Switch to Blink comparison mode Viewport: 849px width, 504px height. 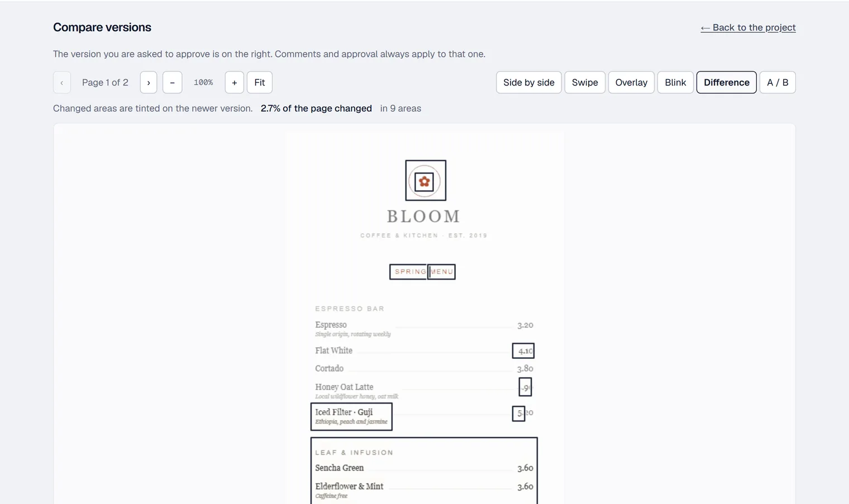(675, 83)
